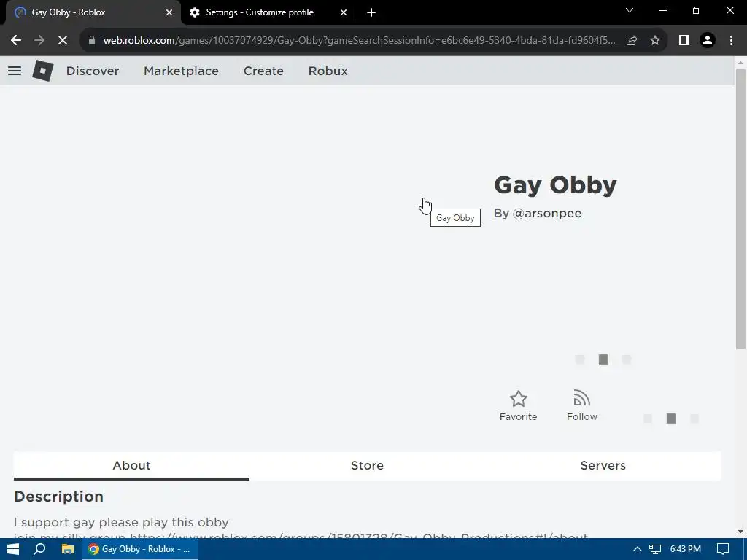Open the Roblox hamburger navigation menu
Screen dimensions: 747x560
tap(15, 71)
